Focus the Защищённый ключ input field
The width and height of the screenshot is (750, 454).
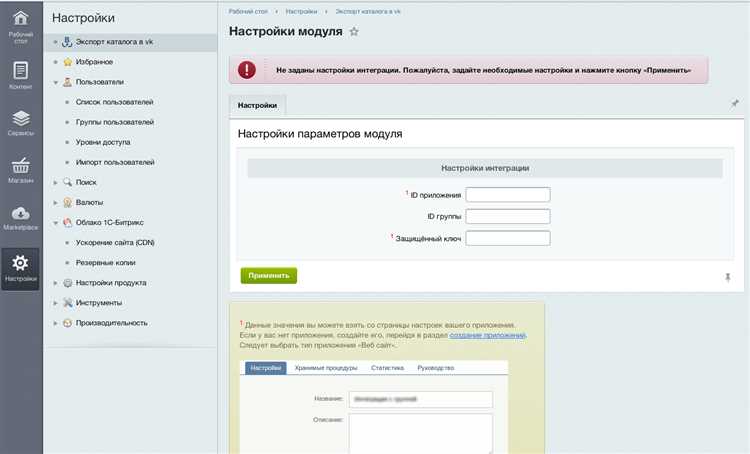tap(508, 238)
